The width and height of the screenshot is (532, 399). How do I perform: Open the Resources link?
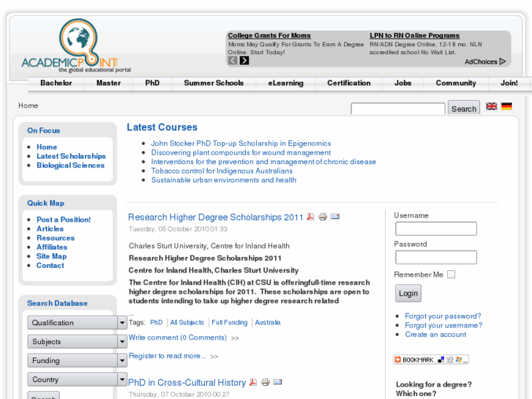(56, 238)
